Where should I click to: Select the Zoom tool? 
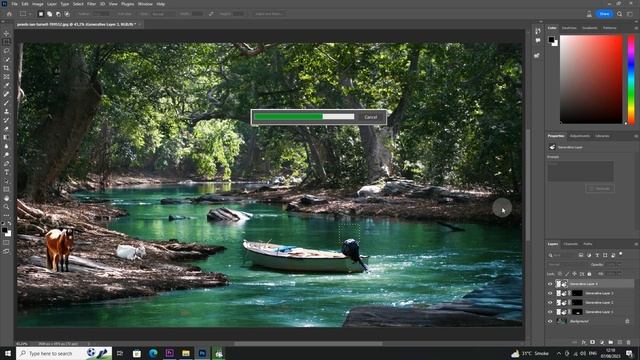coord(6,207)
